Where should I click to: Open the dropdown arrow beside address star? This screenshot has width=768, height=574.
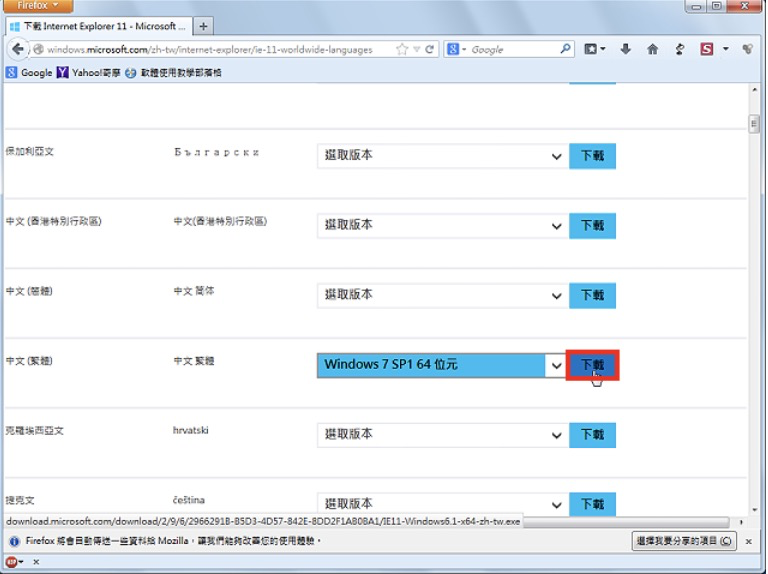click(416, 49)
